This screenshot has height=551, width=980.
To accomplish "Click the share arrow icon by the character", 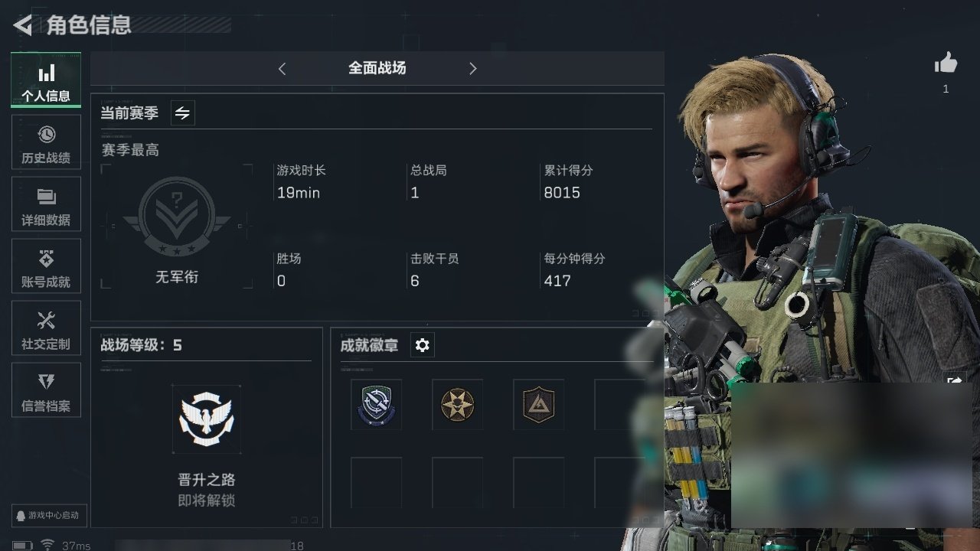I will tap(955, 380).
